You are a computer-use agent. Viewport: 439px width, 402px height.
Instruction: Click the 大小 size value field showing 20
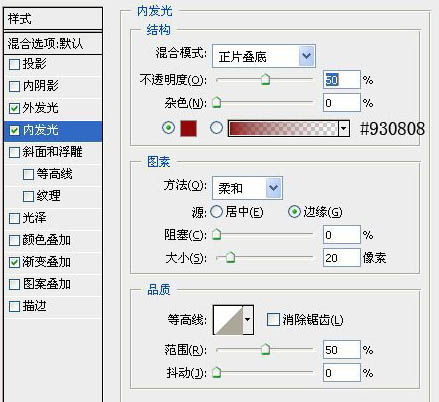pyautogui.click(x=342, y=258)
